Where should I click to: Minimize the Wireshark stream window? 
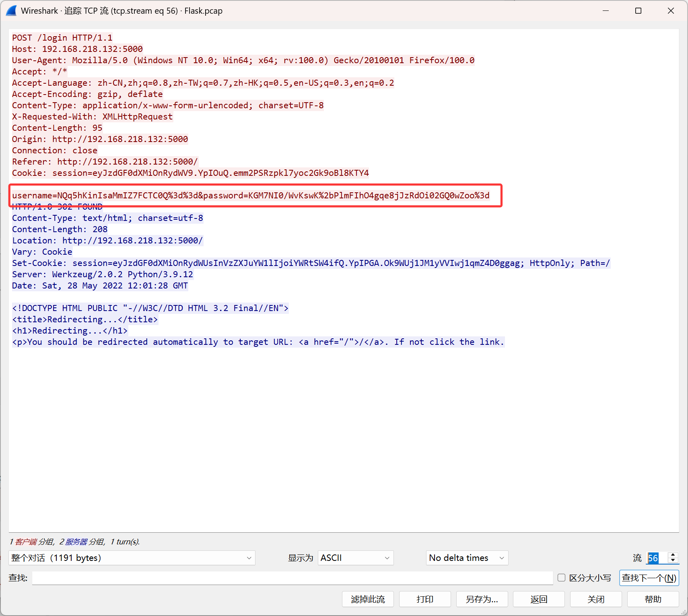point(606,11)
